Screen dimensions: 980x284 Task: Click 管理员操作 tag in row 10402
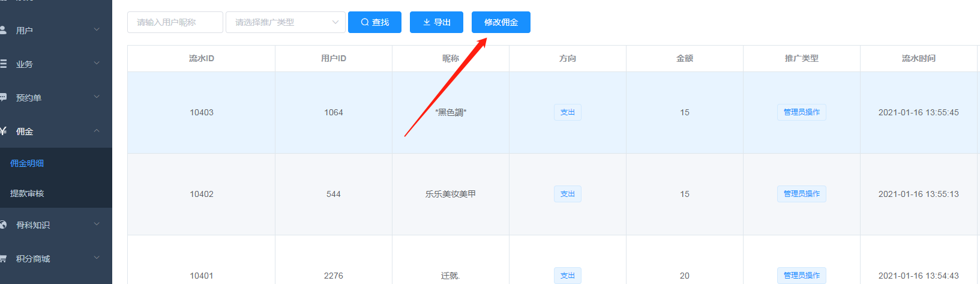click(802, 194)
